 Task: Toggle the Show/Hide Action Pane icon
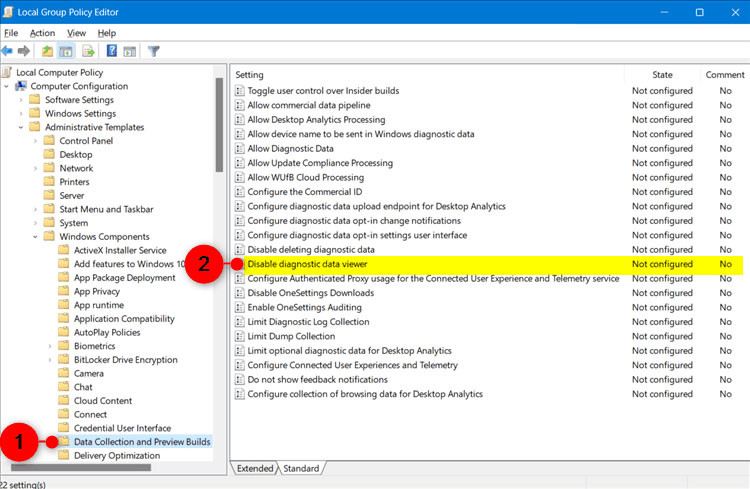(130, 51)
